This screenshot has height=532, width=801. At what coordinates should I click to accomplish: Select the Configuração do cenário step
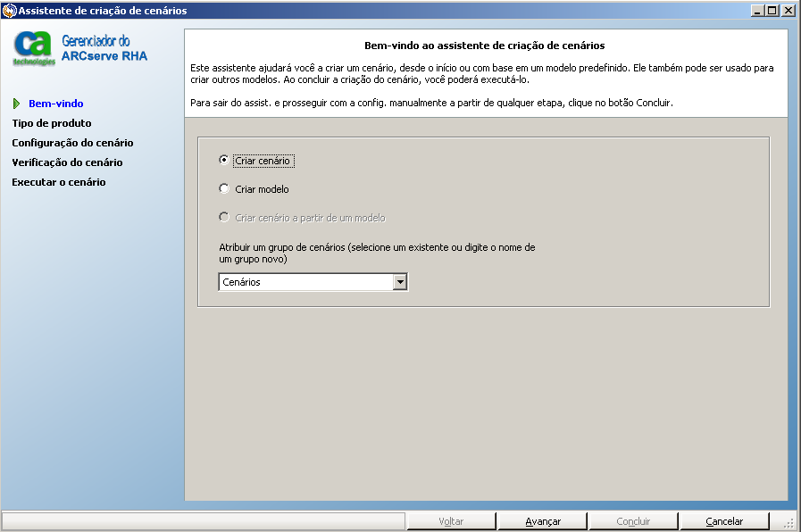coord(72,143)
